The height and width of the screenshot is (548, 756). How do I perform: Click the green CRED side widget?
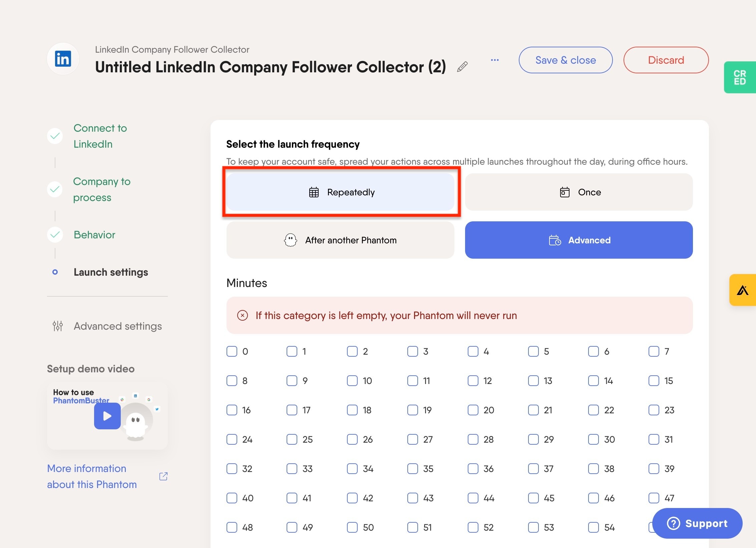(x=740, y=77)
